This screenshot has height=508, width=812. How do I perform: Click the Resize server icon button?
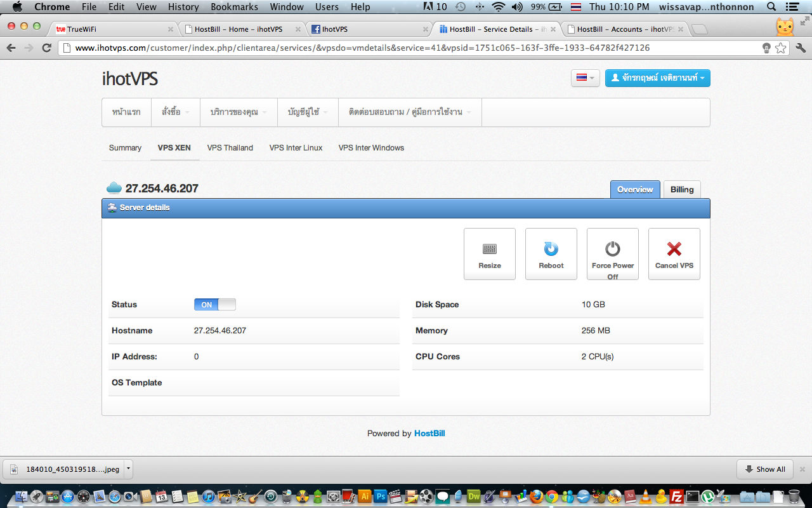[490, 254]
